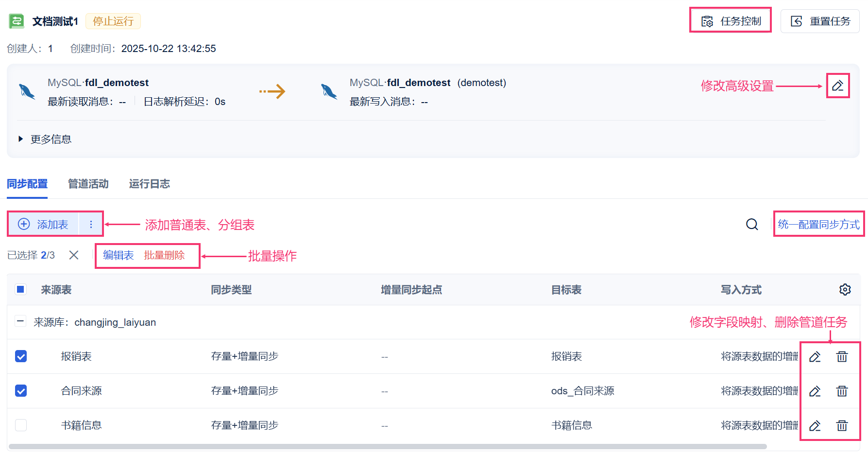Toggle the select-all header checkbox
The image size is (868, 457).
[x=21, y=290]
